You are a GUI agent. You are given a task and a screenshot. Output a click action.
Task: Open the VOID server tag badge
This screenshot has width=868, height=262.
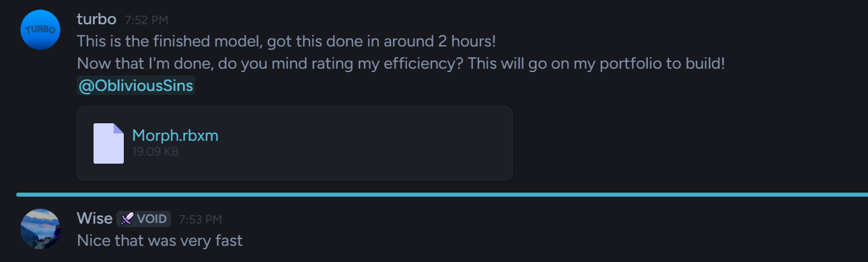click(x=143, y=219)
